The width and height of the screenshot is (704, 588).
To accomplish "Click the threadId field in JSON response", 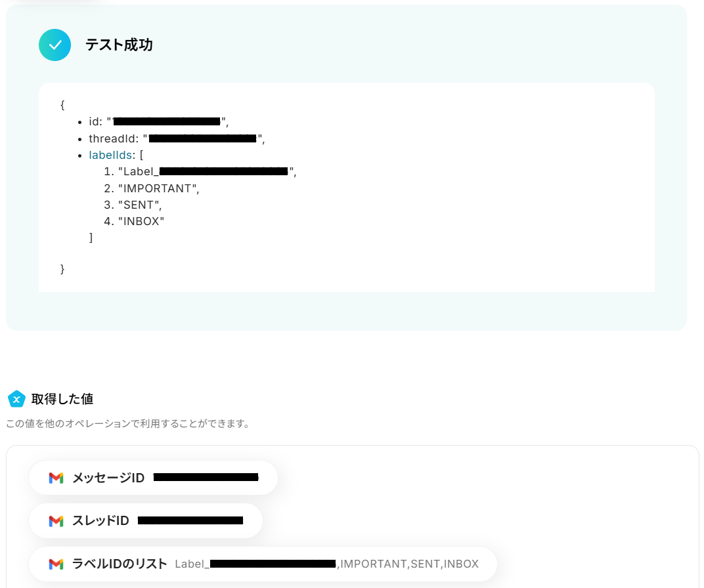I will click(177, 138).
